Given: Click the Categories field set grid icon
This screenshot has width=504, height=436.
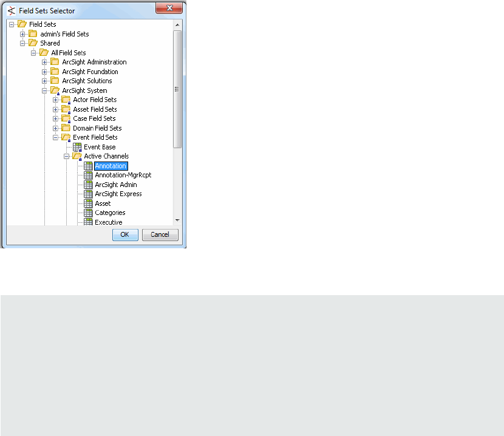Looking at the screenshot, I should [x=88, y=213].
